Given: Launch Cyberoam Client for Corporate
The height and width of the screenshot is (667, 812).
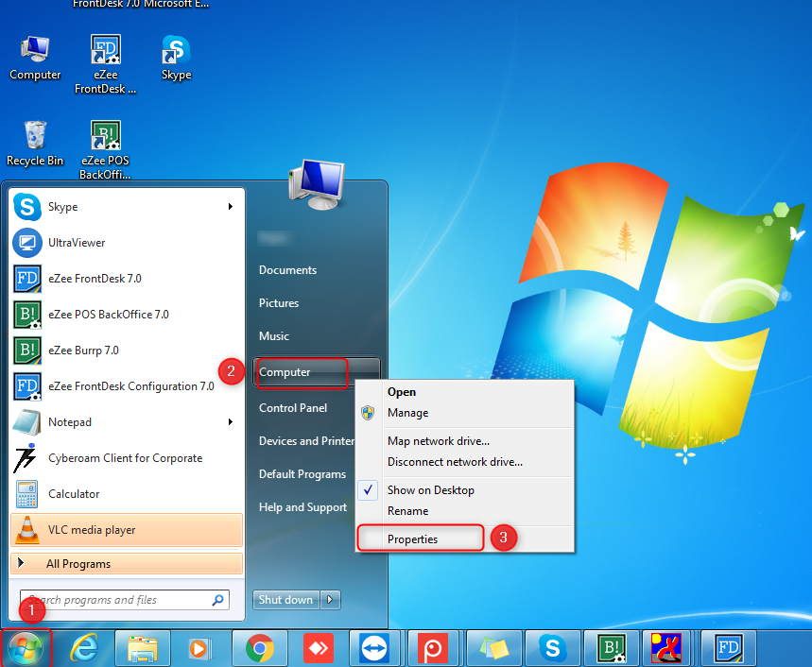Looking at the screenshot, I should (127, 458).
